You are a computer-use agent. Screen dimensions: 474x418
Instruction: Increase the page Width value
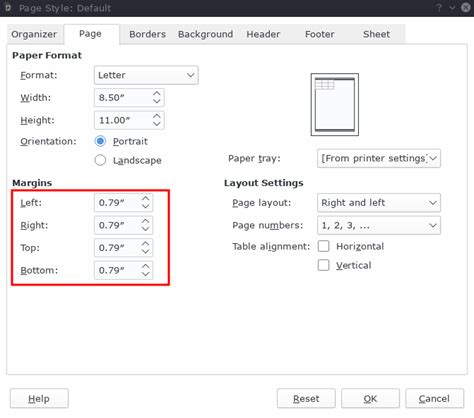click(157, 94)
